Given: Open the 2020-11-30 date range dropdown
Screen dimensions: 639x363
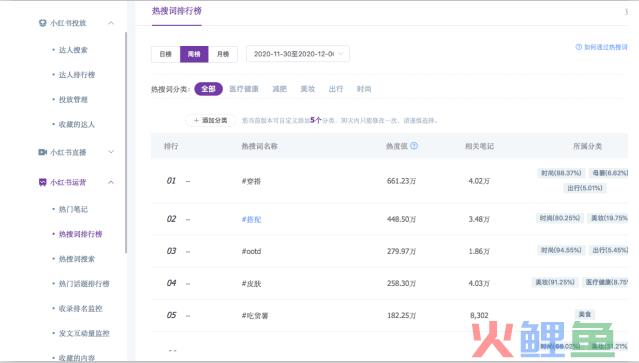Looking at the screenshot, I should point(298,54).
